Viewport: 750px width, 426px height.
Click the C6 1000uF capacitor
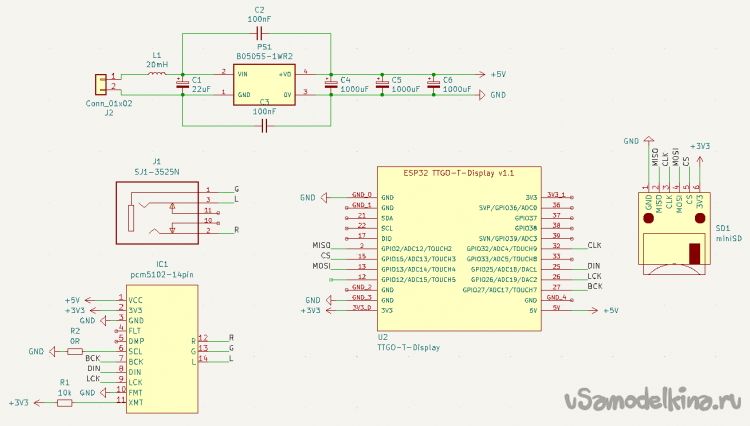[x=432, y=85]
